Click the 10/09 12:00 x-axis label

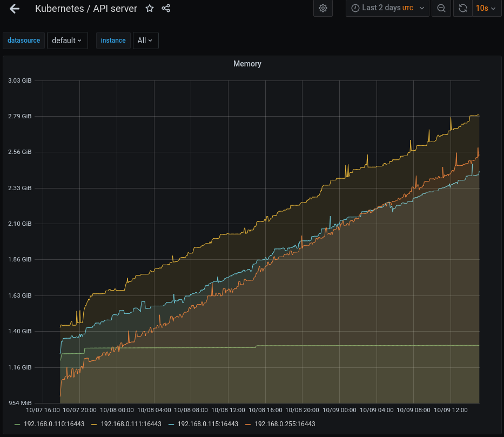coord(451,411)
